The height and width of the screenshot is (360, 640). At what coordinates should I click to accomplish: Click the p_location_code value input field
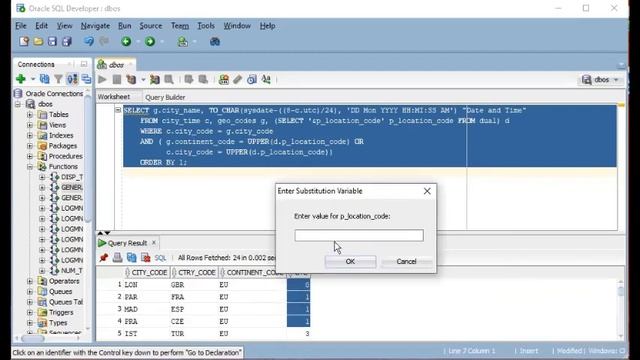point(359,235)
